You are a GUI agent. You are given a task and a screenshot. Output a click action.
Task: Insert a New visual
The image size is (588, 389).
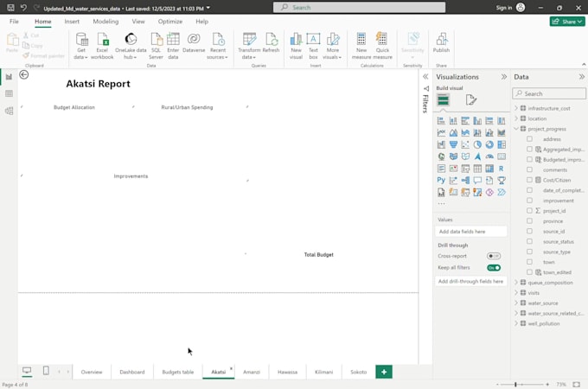tap(296, 45)
